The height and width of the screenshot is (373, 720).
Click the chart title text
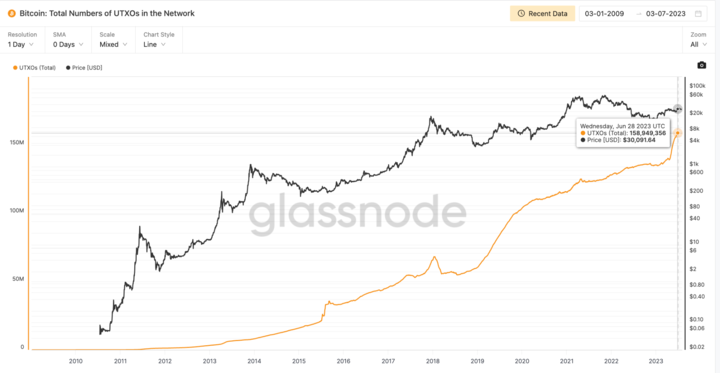point(107,14)
